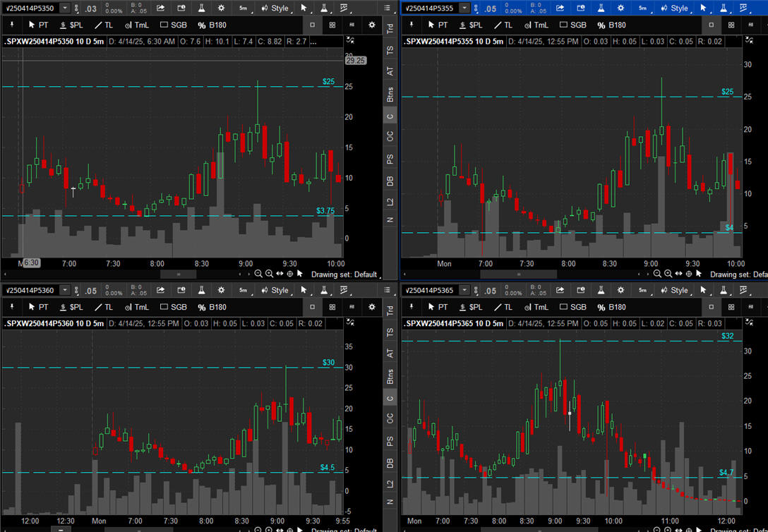Open 5m timeframe selector on P5355 chart
The height and width of the screenshot is (532, 768).
tap(643, 8)
